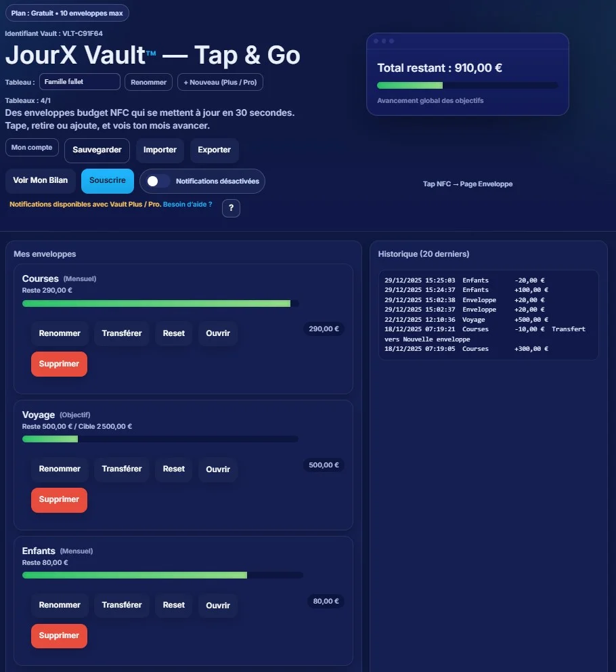This screenshot has width=616, height=672.
Task: Delete the Enfants envelope with Supprimer
Action: [59, 635]
